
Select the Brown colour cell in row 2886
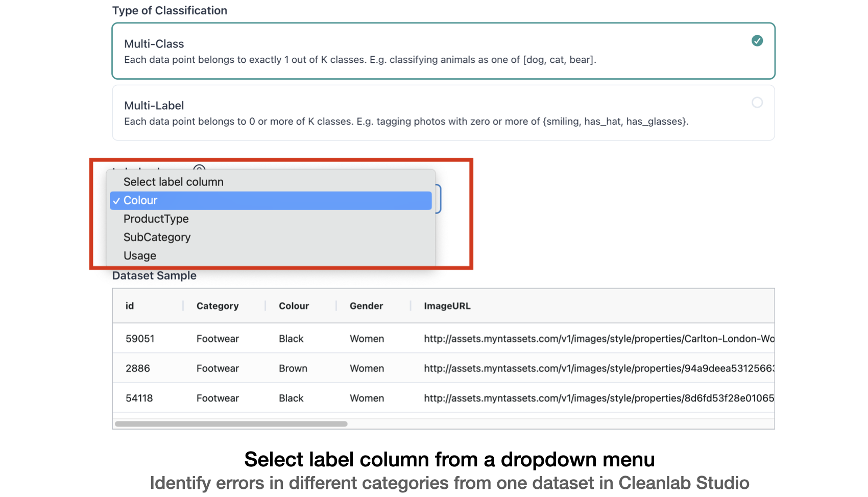293,368
